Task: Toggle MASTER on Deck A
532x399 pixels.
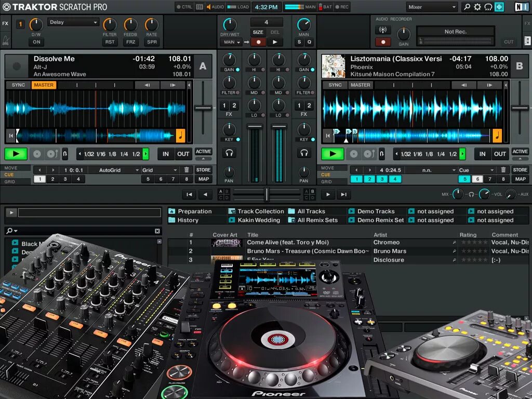Action: [x=44, y=85]
